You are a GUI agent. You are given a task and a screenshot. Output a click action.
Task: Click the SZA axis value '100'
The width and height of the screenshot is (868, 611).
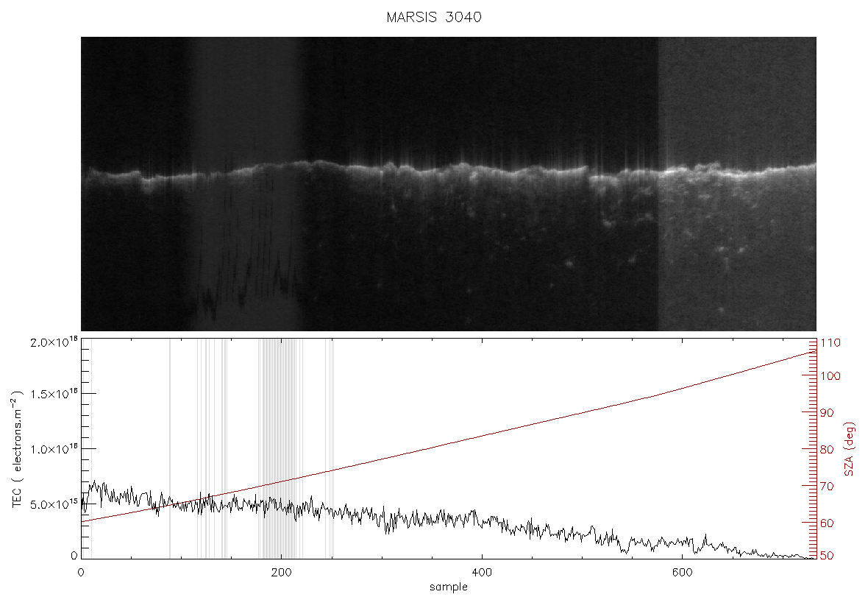[830, 376]
